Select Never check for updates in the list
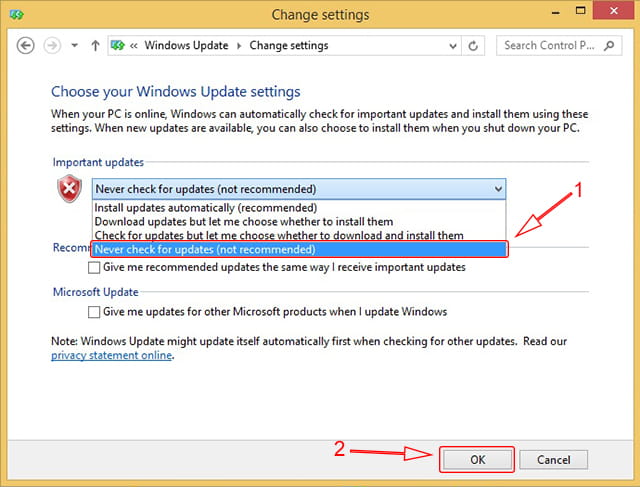 click(x=299, y=249)
